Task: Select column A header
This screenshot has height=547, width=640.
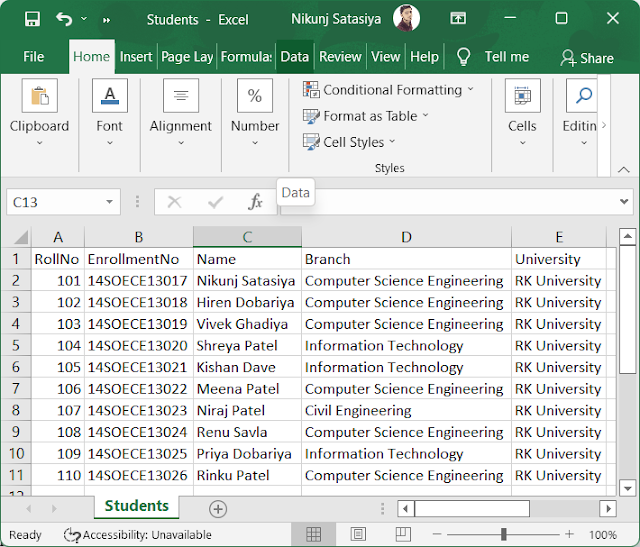Action: (x=58, y=237)
